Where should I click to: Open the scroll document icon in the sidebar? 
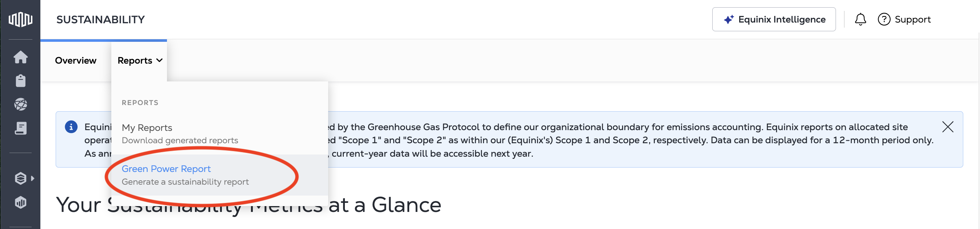20,128
